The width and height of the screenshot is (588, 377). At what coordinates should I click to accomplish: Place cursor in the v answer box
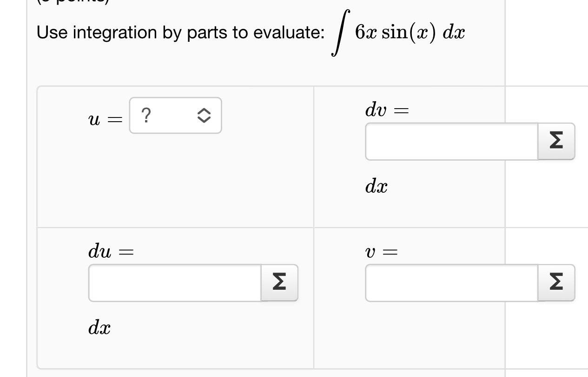click(x=451, y=283)
